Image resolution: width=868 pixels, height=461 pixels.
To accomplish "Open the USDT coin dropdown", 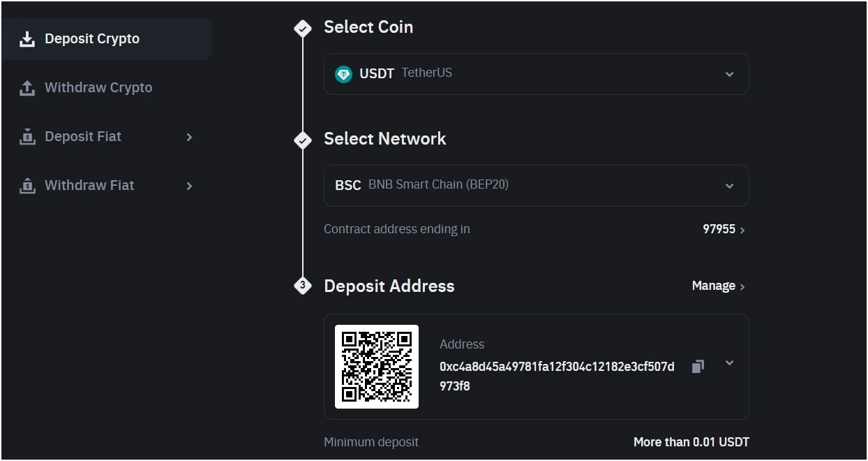I will (729, 74).
